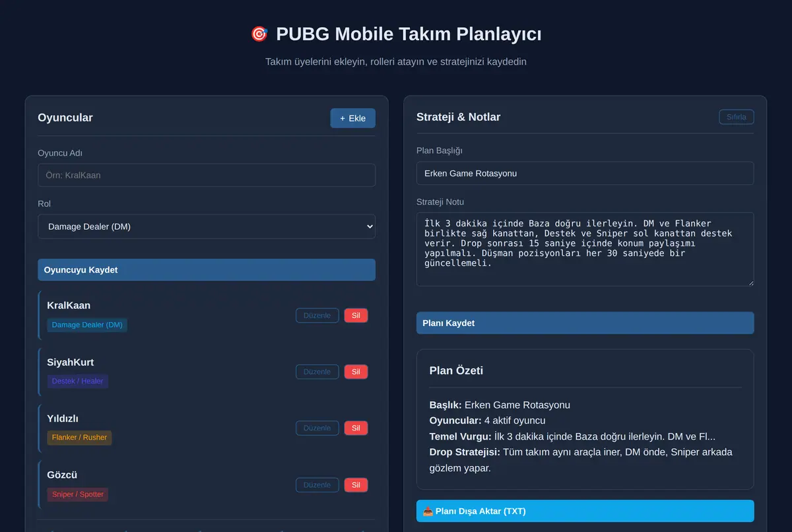The height and width of the screenshot is (532, 792).
Task: Click the Plan Özeti heading
Action: (456, 371)
